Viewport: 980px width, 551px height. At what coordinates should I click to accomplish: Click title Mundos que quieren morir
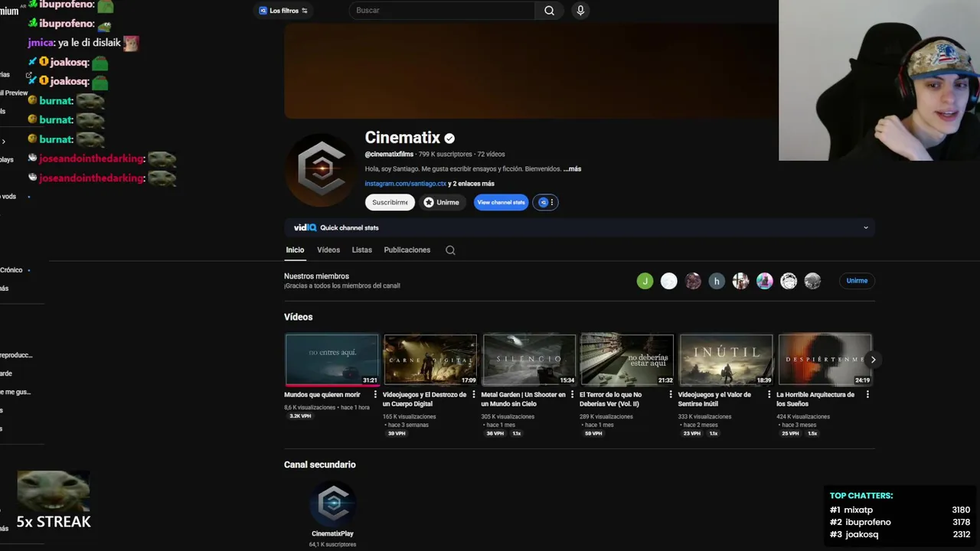(322, 395)
